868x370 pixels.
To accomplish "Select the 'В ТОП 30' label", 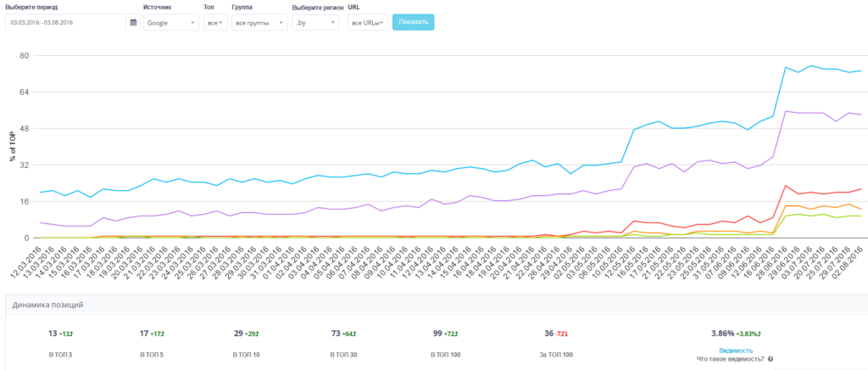I will point(343,355).
